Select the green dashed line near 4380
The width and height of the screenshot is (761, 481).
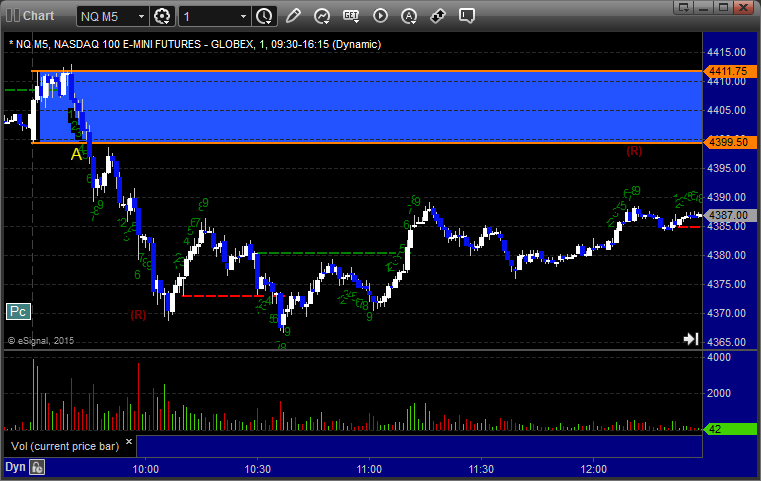click(329, 253)
